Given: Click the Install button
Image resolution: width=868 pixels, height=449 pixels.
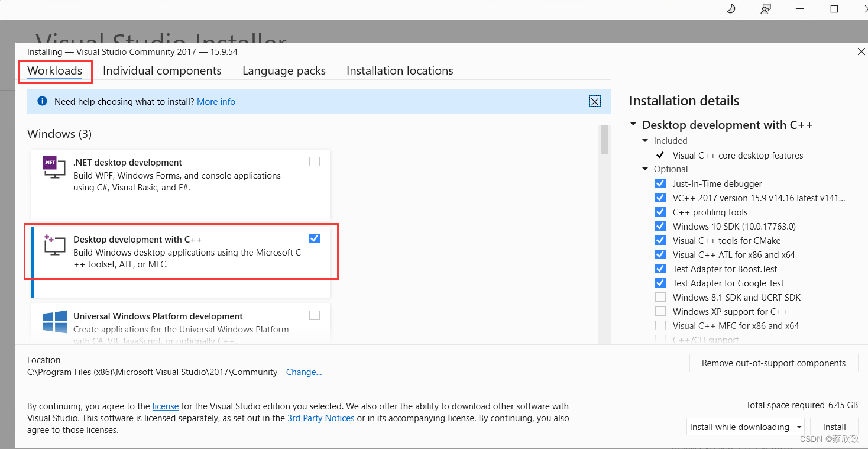Looking at the screenshot, I should (834, 427).
